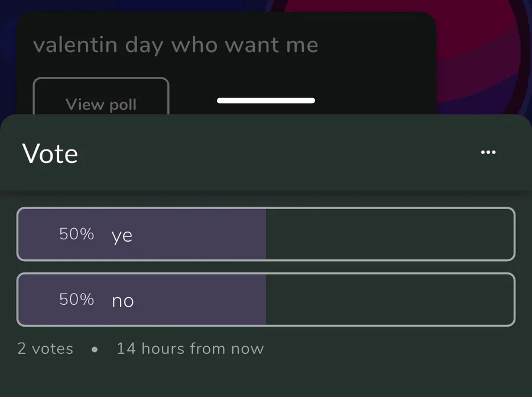Tap the white bottom sheet drag handle
Viewport: 532px width, 397px height.
click(266, 100)
